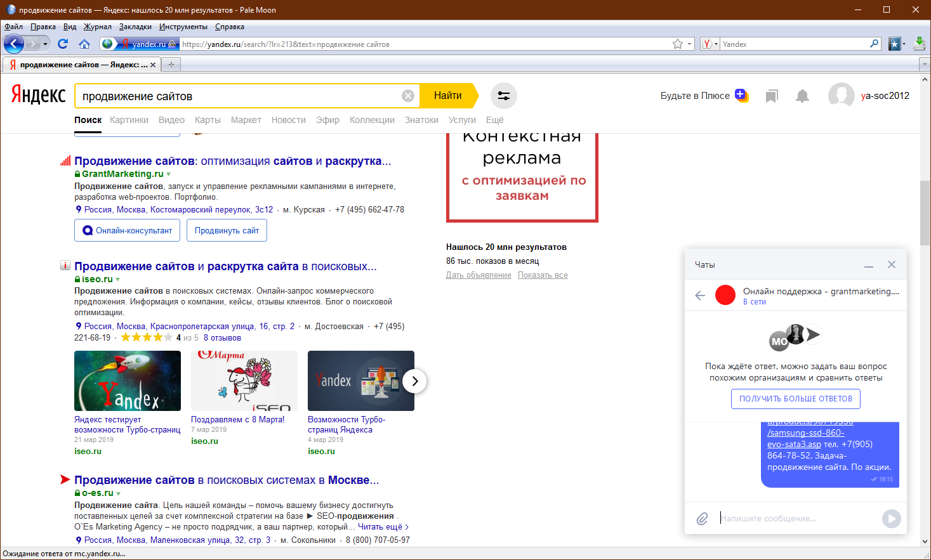Open the notifications bell

click(803, 96)
